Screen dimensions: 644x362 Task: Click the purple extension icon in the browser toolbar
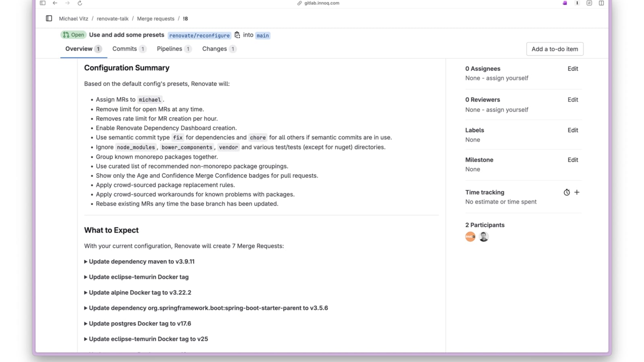point(565,3)
